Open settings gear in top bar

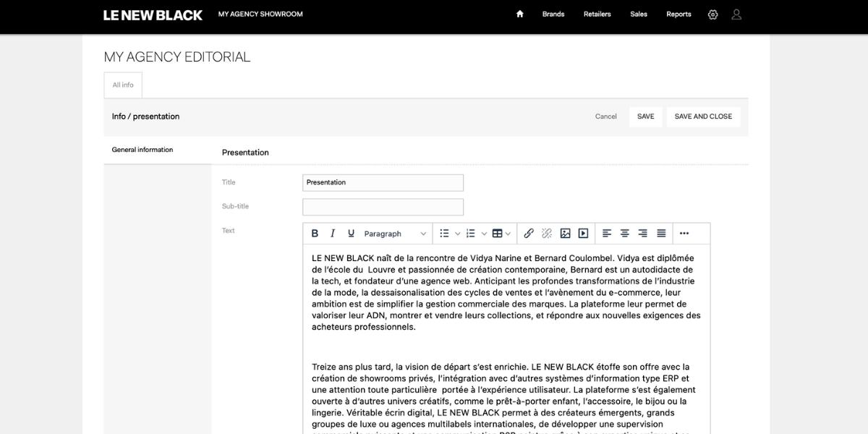pos(712,14)
